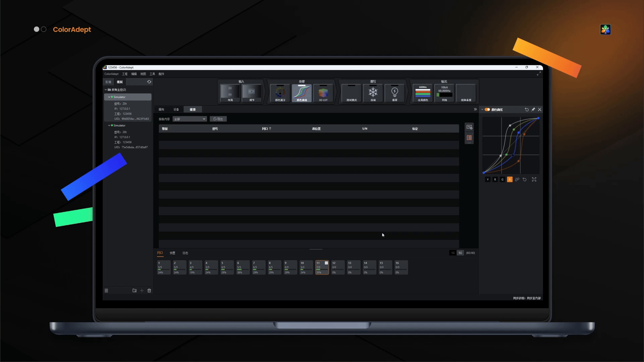Image resolution: width=644 pixels, height=362 pixels.
Task: Select the B channel curve button
Action: 509,180
